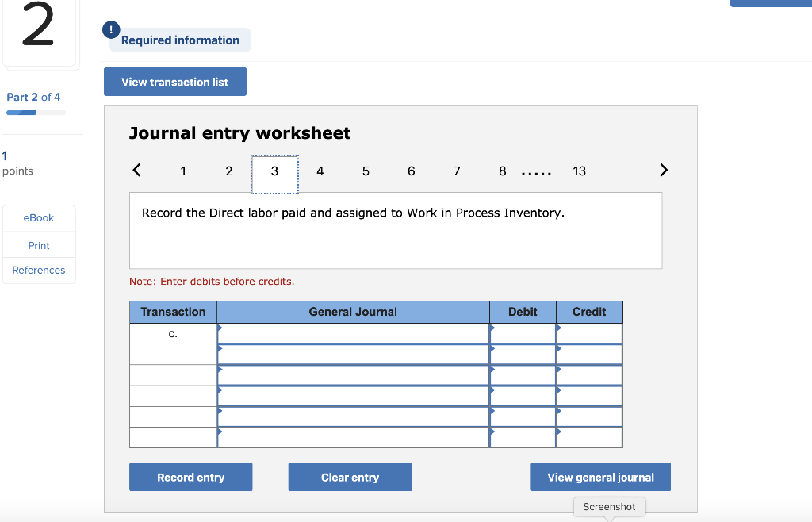Click the Debit cell in third row
The width and height of the screenshot is (812, 522).
[x=523, y=375]
